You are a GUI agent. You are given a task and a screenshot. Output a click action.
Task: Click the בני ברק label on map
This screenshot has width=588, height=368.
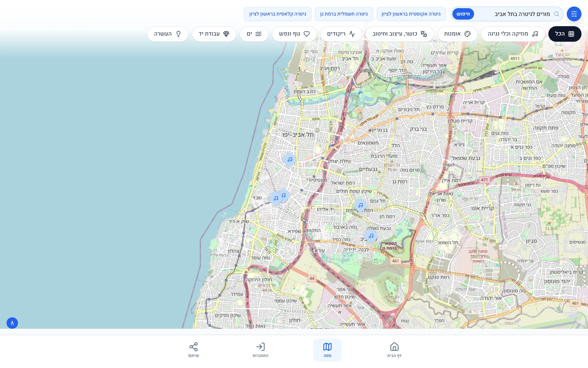[418, 129]
